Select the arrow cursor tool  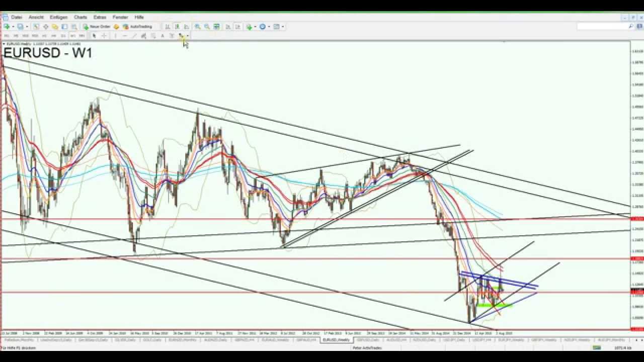pos(94,36)
